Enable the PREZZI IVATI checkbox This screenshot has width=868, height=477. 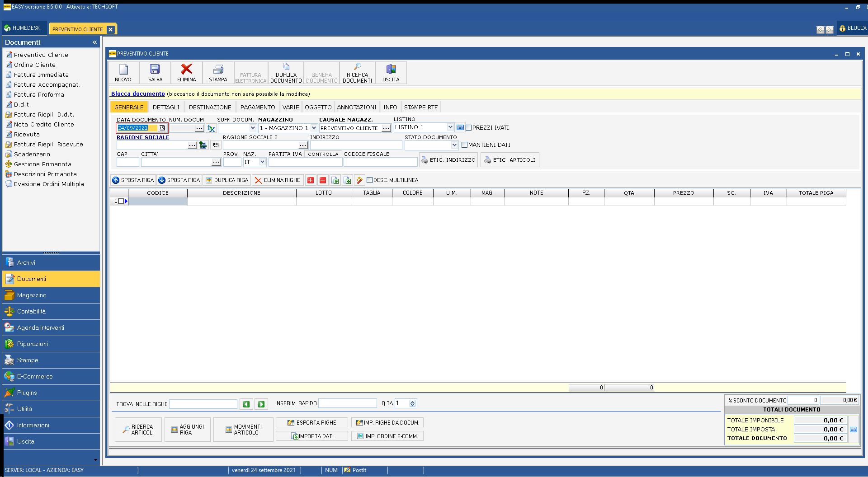[469, 128]
